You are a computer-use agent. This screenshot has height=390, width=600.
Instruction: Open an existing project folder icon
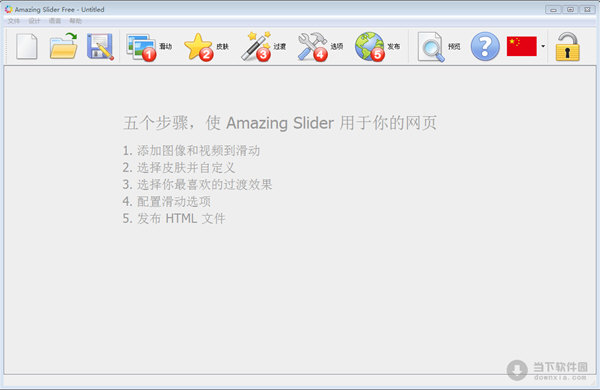pos(64,46)
